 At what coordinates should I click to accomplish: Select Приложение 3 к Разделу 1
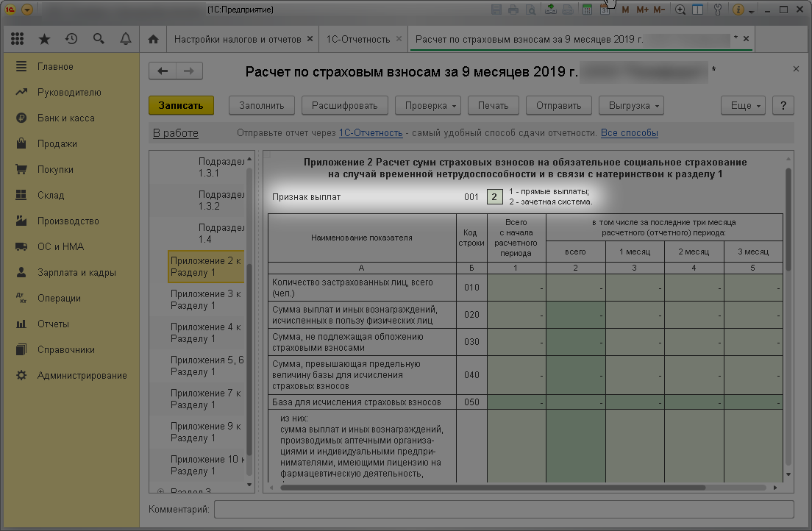(x=206, y=300)
